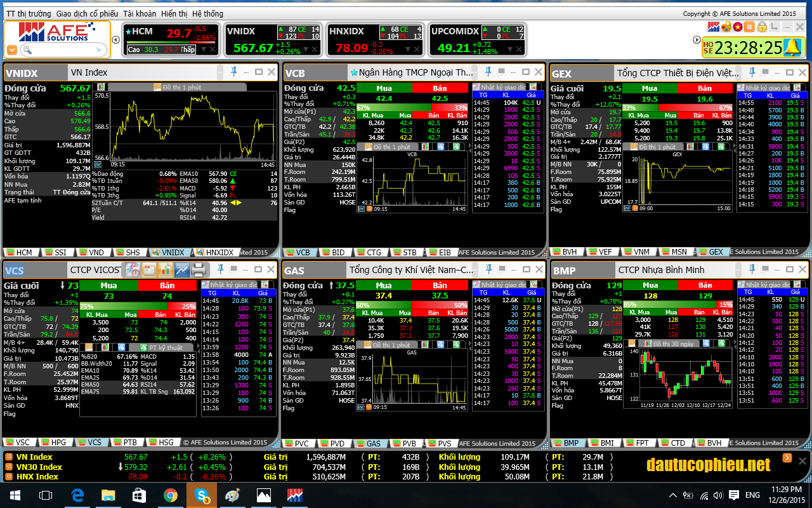Viewport: 812px width, 508px height.
Task: Open File Explorer from the taskbar
Action: (108, 495)
